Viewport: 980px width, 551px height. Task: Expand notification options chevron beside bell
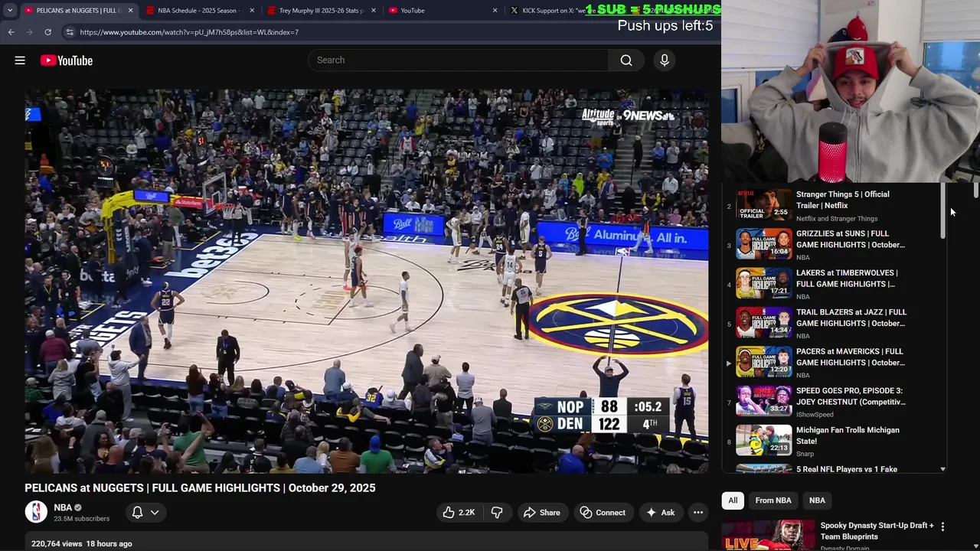point(155,513)
